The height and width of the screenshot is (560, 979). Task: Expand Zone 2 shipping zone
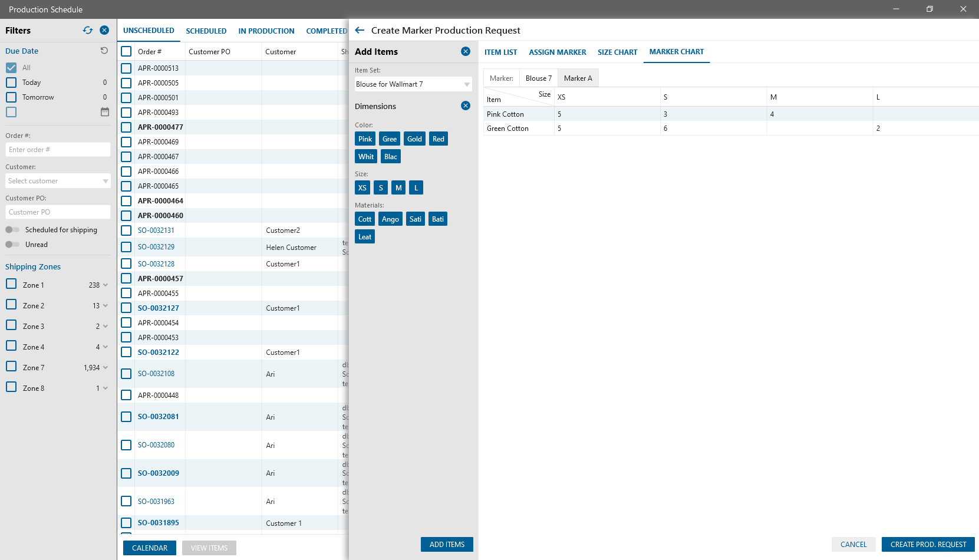click(x=106, y=306)
